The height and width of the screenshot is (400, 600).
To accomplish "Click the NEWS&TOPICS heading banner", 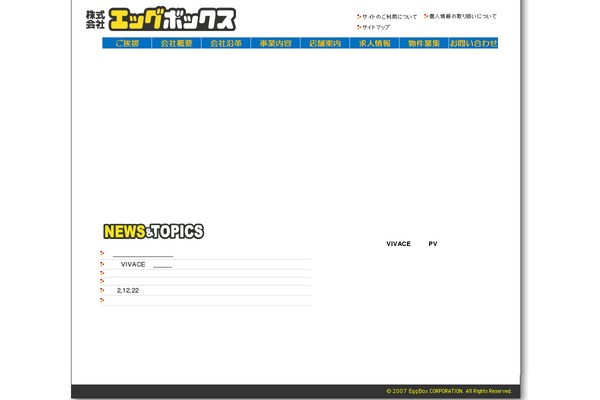I will pyautogui.click(x=153, y=232).
